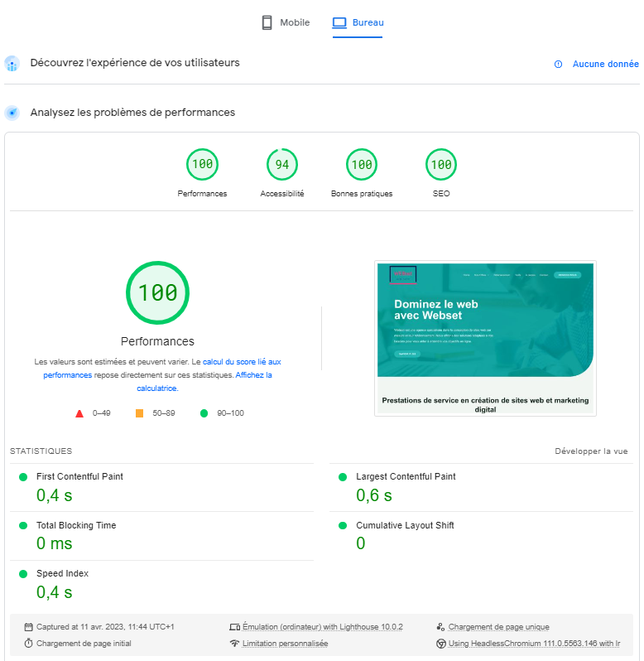Click the performance analysis section icon
The width and height of the screenshot is (644, 661).
[12, 113]
